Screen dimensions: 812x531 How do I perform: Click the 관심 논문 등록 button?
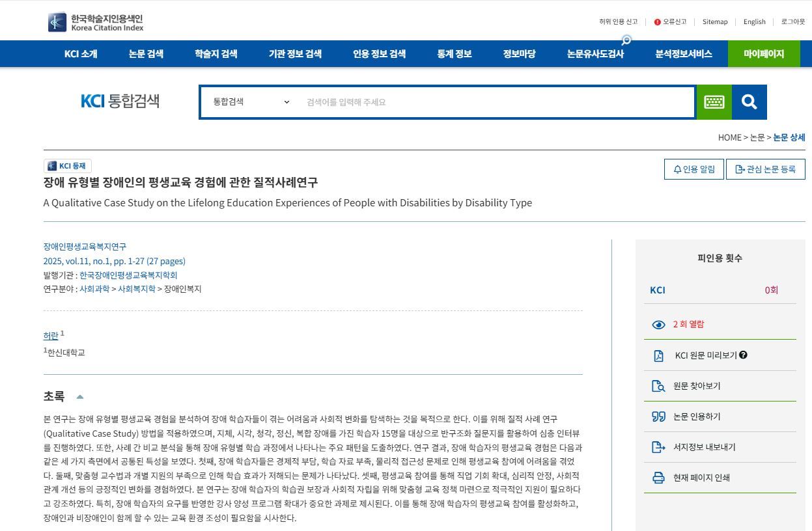(x=766, y=169)
